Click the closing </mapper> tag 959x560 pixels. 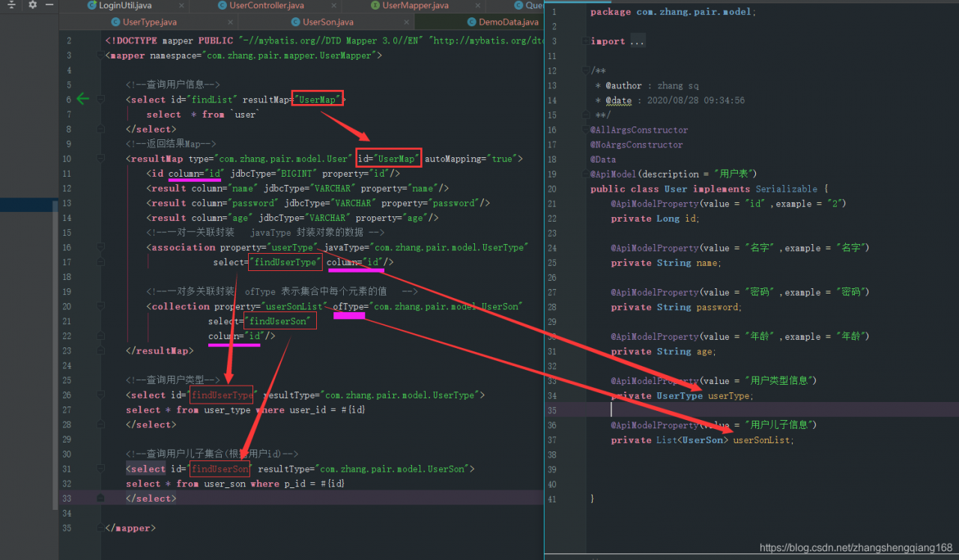pyautogui.click(x=130, y=529)
